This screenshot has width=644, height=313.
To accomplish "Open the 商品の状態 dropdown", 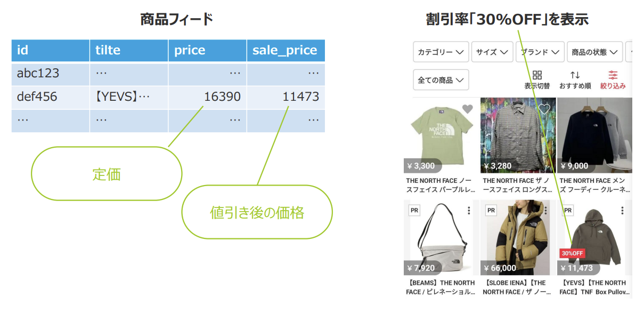I will click(x=594, y=52).
